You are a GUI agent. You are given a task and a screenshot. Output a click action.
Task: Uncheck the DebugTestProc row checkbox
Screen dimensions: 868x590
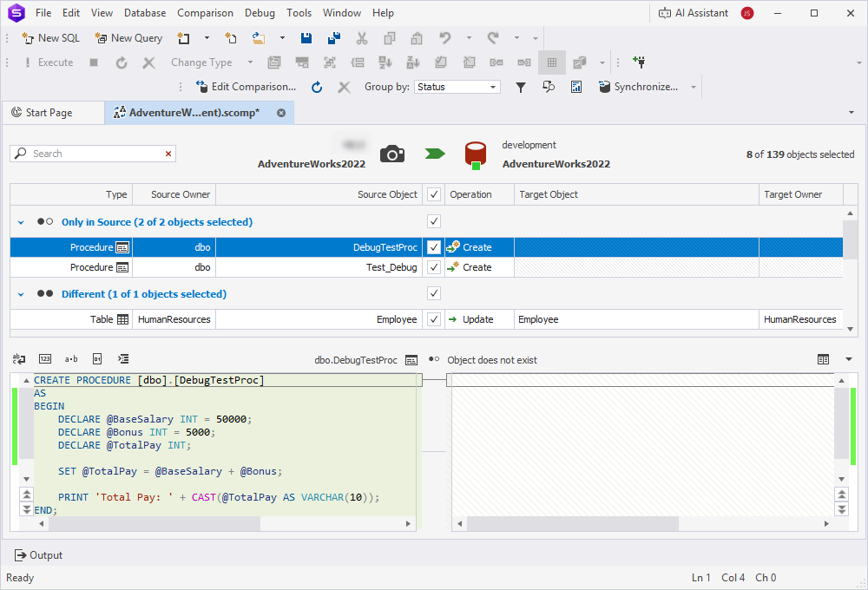tap(434, 247)
